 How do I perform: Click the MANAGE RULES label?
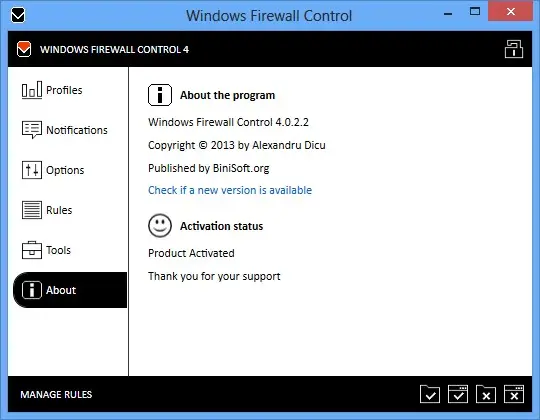tap(56, 395)
